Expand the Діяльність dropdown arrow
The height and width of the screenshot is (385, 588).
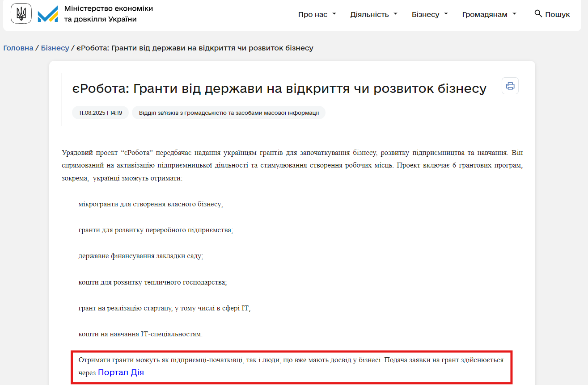[395, 14]
